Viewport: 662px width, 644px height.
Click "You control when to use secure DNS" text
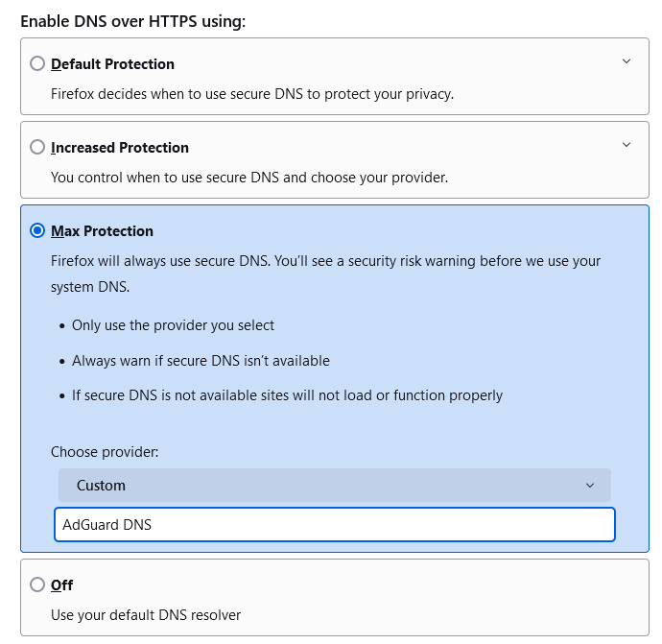[x=248, y=178]
